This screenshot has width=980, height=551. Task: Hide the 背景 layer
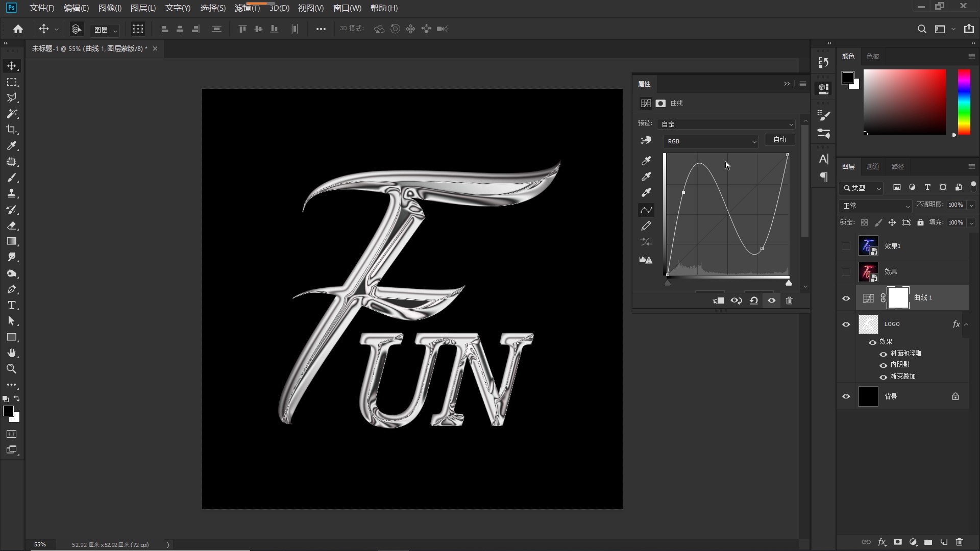click(846, 396)
